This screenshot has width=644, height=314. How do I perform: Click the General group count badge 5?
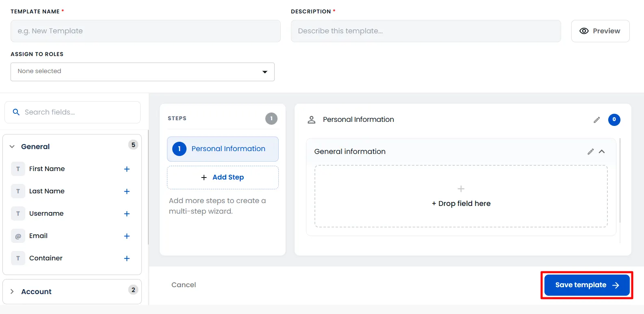[133, 145]
